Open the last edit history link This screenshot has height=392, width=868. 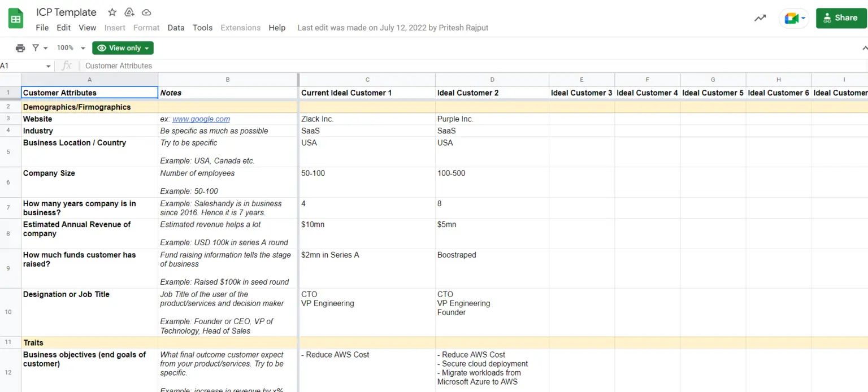(393, 28)
